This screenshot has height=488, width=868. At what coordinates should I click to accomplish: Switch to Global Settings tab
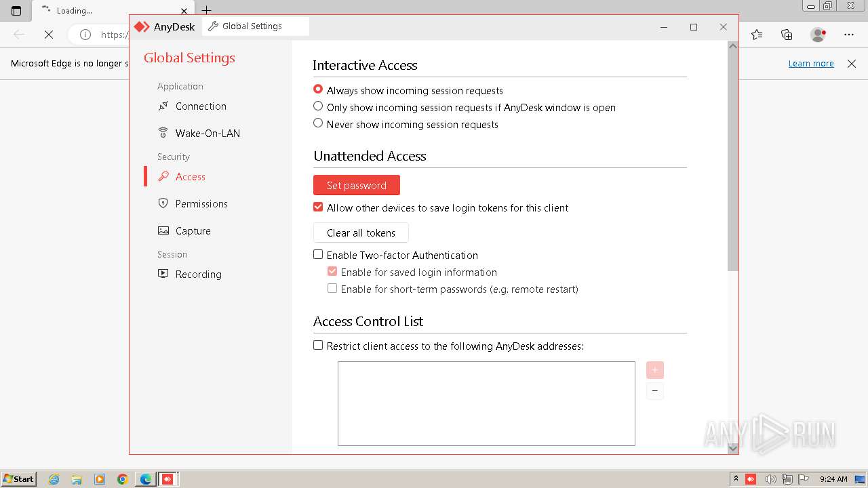coord(256,26)
